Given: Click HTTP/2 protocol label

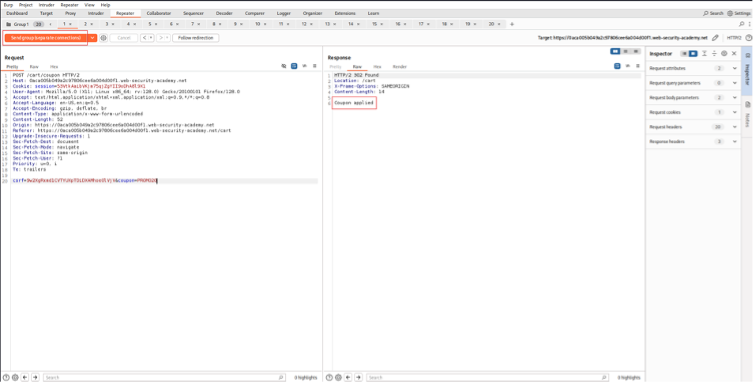Looking at the screenshot, I should [734, 38].
